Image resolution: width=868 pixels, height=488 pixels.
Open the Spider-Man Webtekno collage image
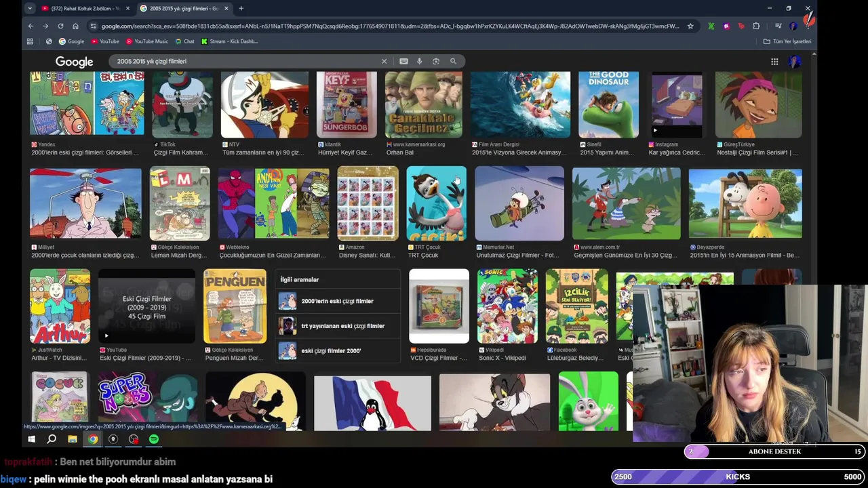pos(273,204)
